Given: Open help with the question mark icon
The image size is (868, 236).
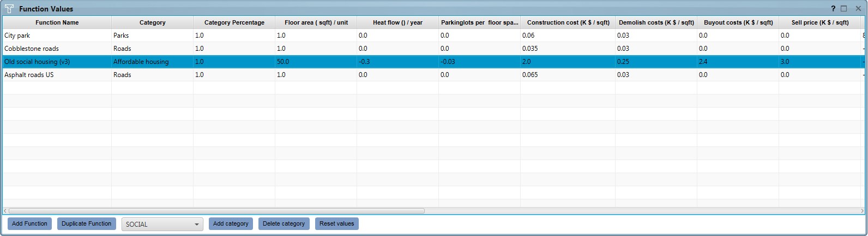Looking at the screenshot, I should (x=833, y=9).
